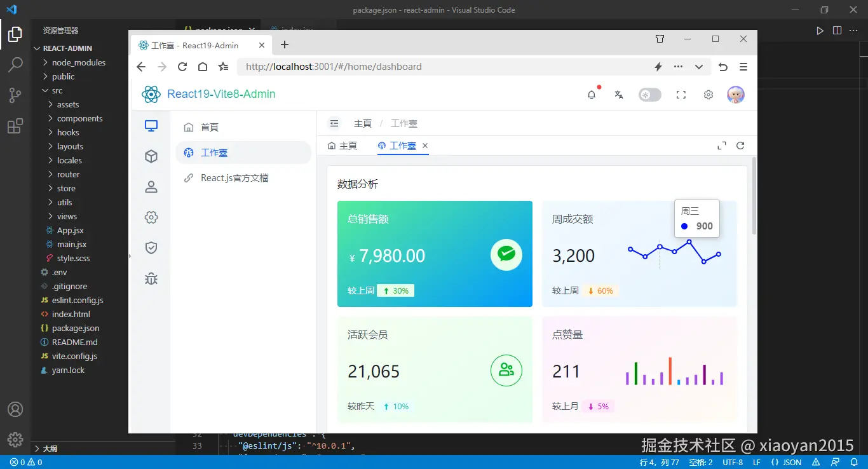Screen dimensions: 868x469
Task: Toggle the dark mode switch
Action: pyautogui.click(x=650, y=95)
